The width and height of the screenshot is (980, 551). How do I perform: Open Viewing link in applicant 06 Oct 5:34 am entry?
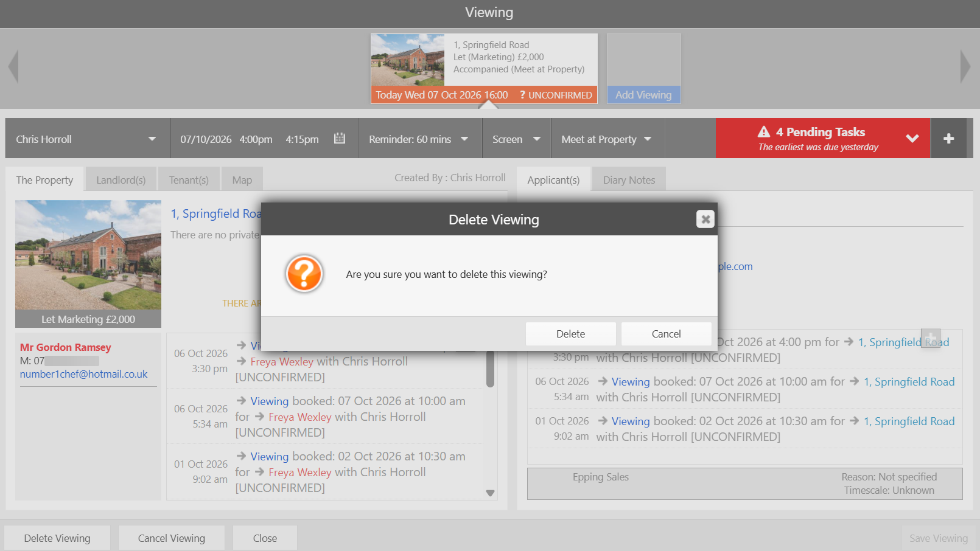[x=631, y=381]
